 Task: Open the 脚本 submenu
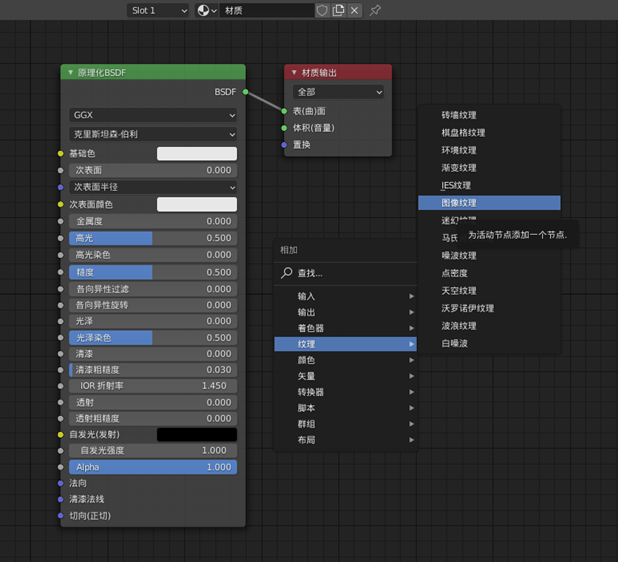[345, 408]
